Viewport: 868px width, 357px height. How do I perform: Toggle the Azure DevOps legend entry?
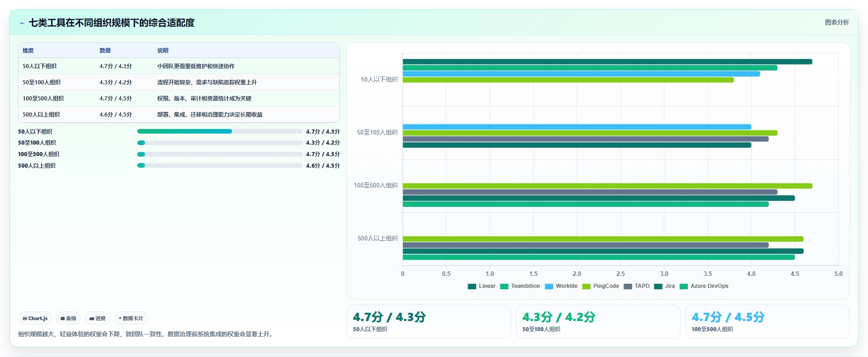coord(704,286)
